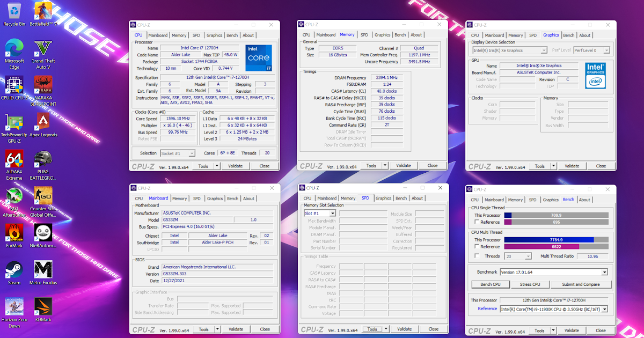Viewport: 644px width, 338px height.
Task: Click CPU-Z title bar icon of Memory window
Action: [x=301, y=25]
